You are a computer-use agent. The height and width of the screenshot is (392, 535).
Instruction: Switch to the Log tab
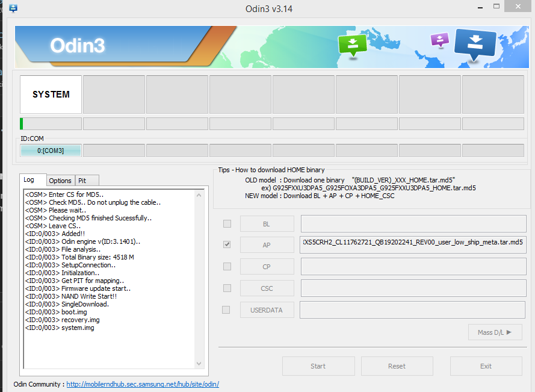pos(33,179)
